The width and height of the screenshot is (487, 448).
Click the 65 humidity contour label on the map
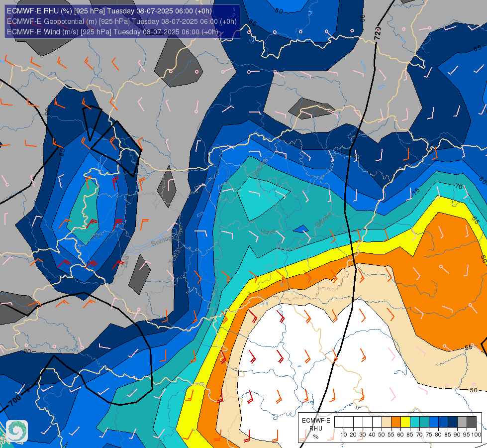click(x=476, y=220)
